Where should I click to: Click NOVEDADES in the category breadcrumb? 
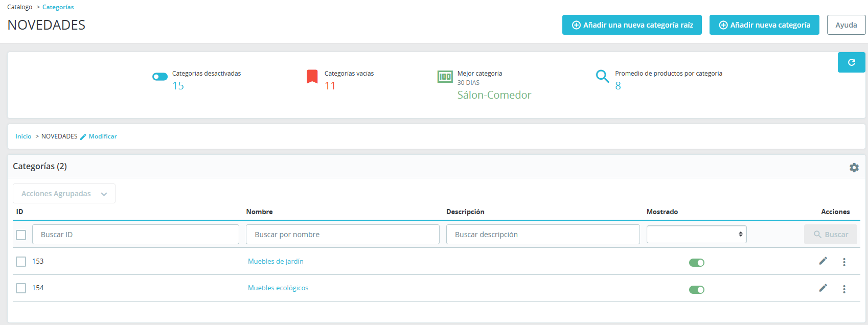point(59,136)
